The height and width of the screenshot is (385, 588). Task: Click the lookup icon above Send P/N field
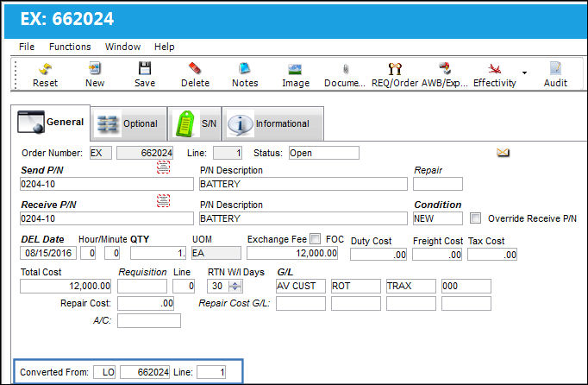pos(163,167)
